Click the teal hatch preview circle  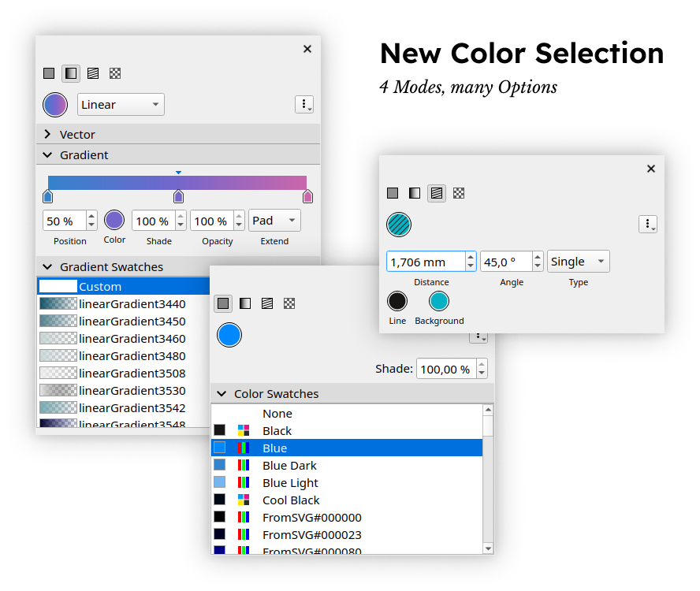click(399, 225)
